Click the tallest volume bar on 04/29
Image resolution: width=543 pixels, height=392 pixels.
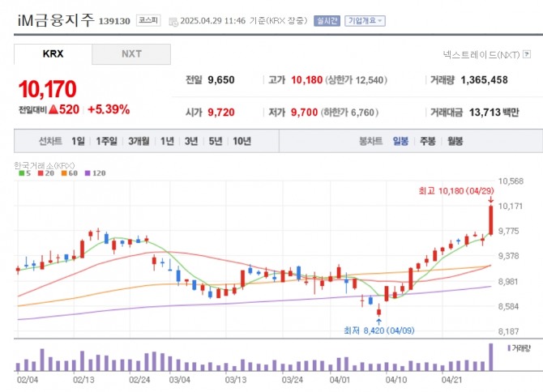[491, 357]
